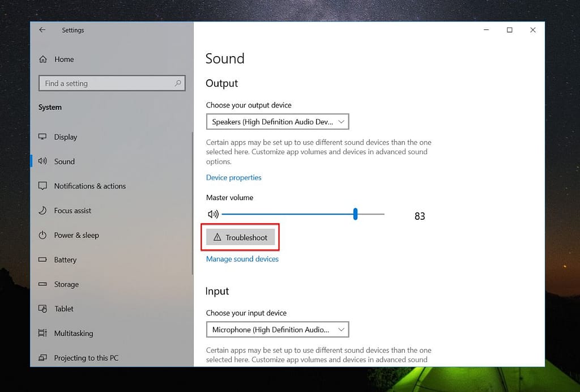
Task: Close the Settings window
Action: [x=532, y=30]
